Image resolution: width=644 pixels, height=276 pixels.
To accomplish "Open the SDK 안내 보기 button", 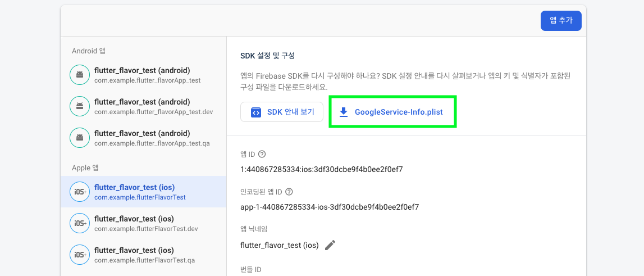I will point(282,112).
